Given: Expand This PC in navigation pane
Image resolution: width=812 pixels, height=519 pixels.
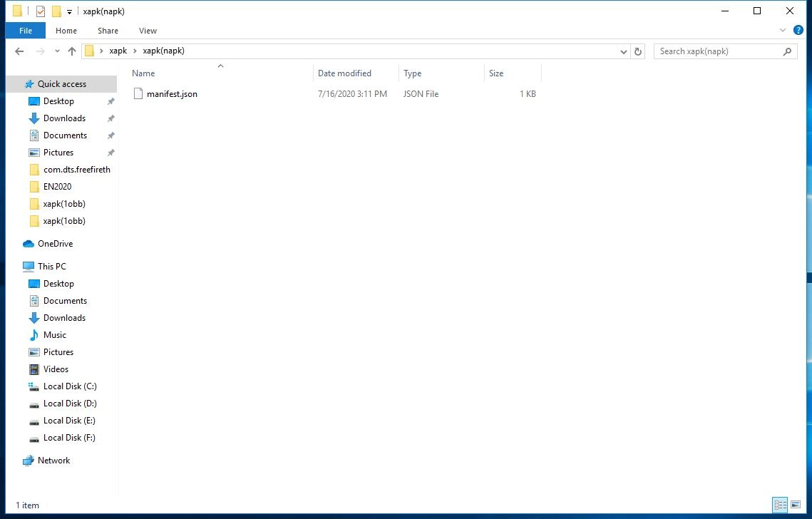Looking at the screenshot, I should point(18,266).
